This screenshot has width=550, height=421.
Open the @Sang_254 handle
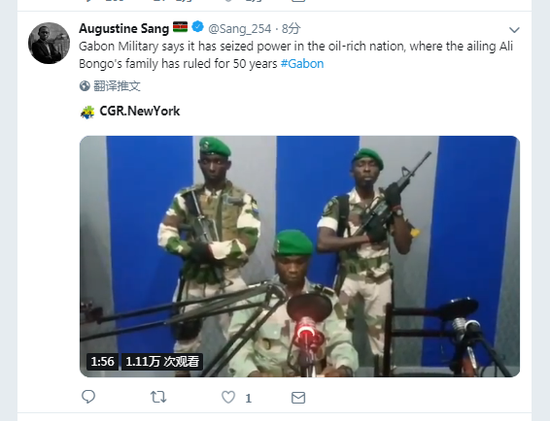click(x=240, y=29)
